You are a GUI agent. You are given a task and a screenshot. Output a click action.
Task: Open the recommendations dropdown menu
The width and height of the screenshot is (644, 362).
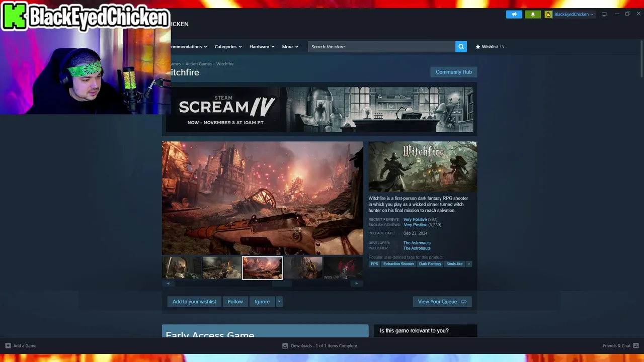pos(189,47)
